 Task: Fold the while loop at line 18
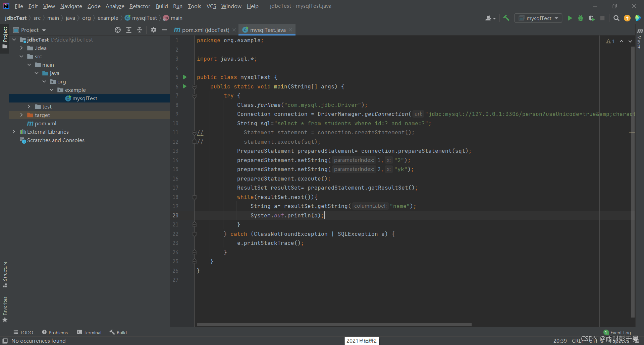tap(195, 197)
